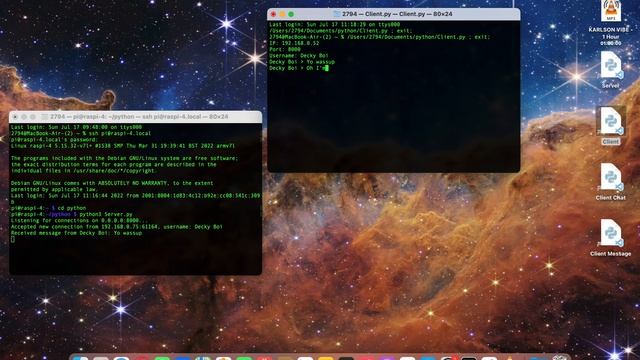This screenshot has height=360, width=640.
Task: Select the Client Chat python file
Action: [x=611, y=177]
